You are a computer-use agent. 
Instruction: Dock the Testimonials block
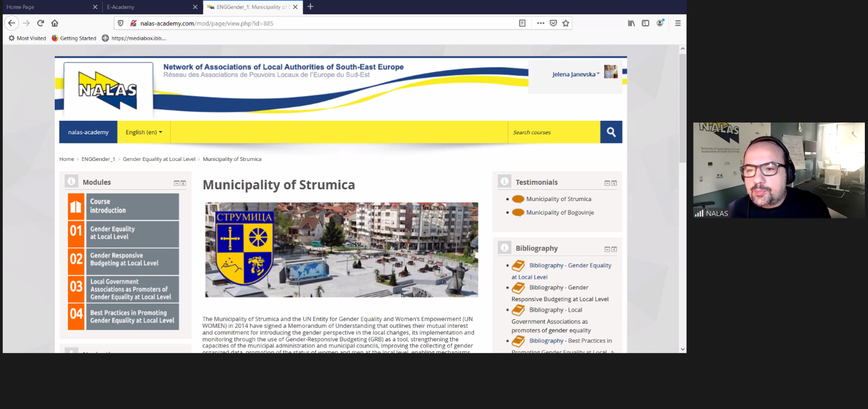[614, 183]
